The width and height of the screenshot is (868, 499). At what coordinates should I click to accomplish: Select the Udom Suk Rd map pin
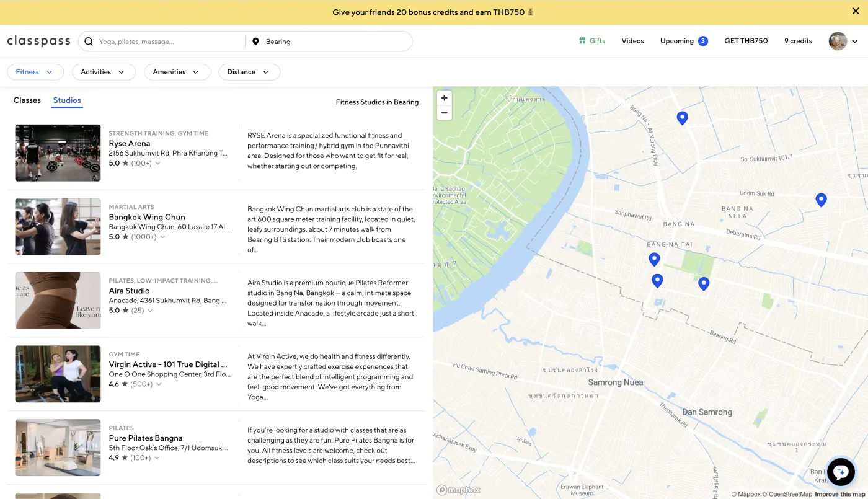point(821,200)
